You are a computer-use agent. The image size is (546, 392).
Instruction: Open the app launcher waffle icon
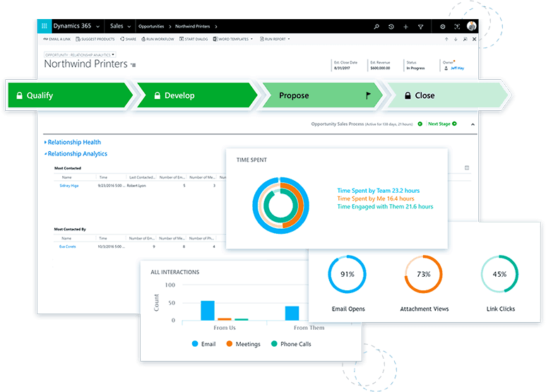44,26
